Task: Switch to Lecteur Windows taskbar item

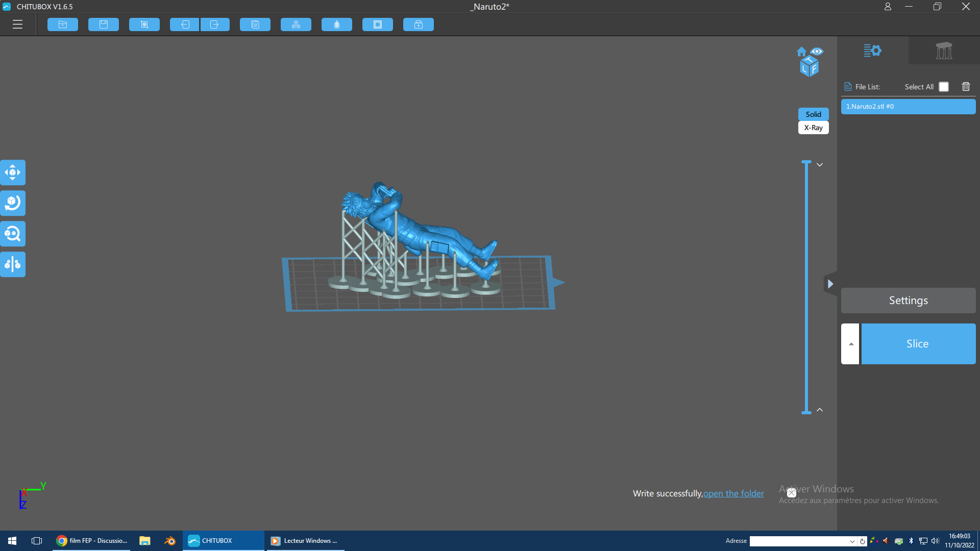Action: 305,541
